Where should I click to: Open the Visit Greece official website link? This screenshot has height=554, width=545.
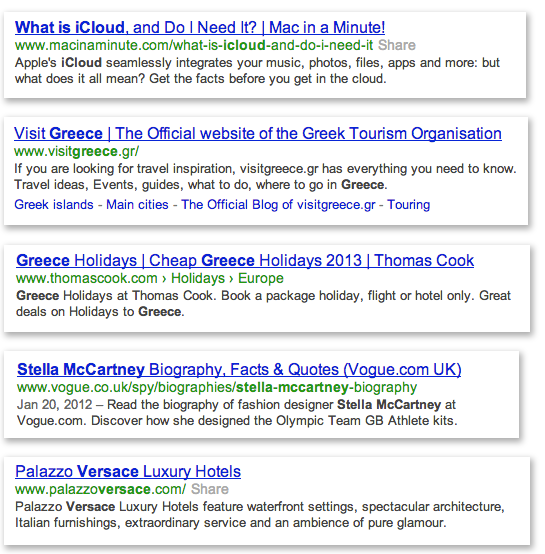(258, 134)
